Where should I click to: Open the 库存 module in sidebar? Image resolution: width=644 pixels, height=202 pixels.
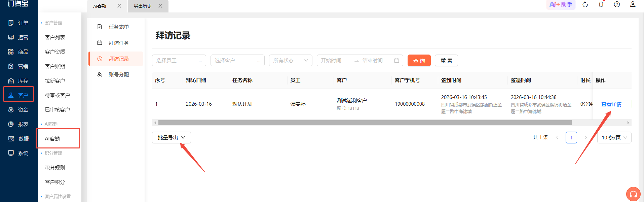(18, 81)
